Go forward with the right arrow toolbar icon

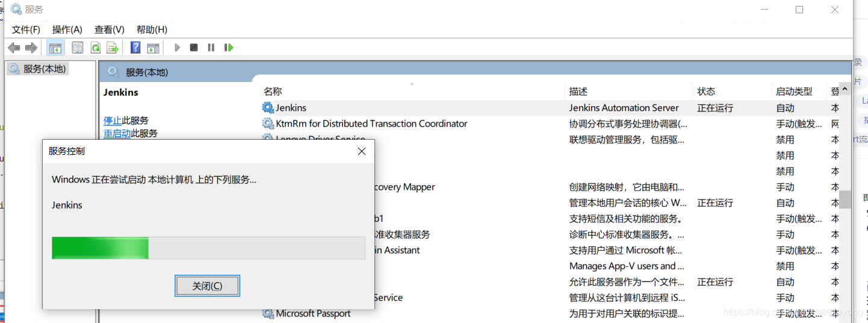coord(31,48)
